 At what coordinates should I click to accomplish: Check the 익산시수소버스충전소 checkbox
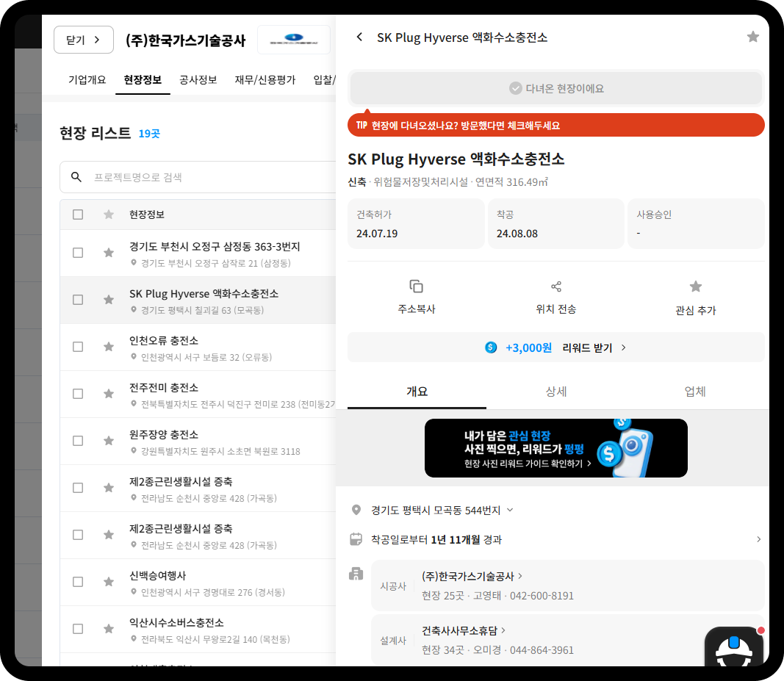[78, 629]
